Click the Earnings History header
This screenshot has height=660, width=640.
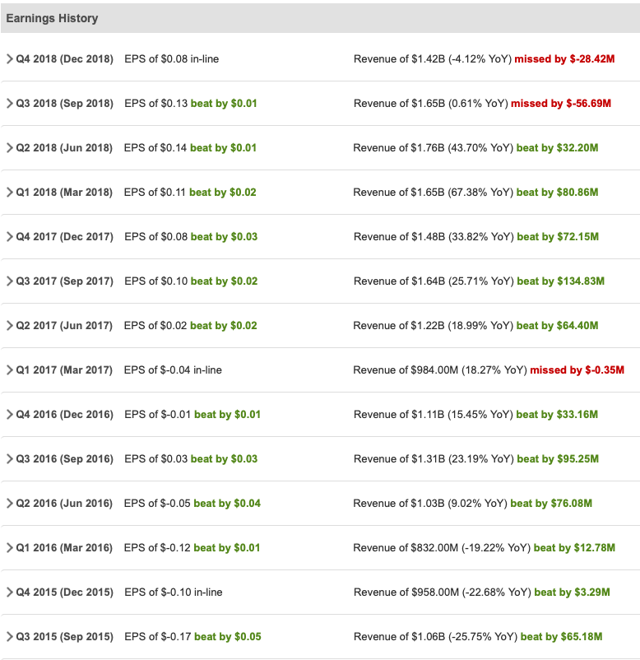click(52, 18)
